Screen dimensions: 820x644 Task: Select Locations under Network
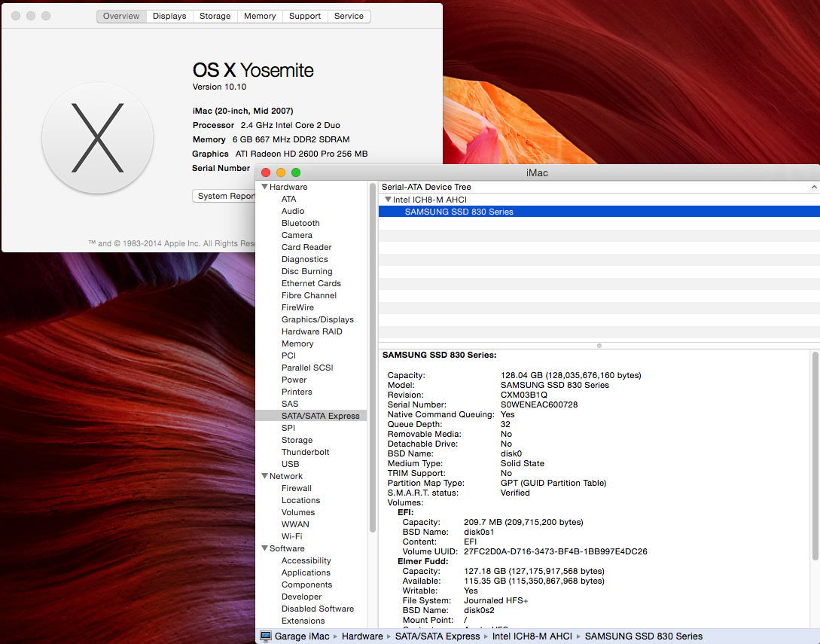click(x=300, y=500)
